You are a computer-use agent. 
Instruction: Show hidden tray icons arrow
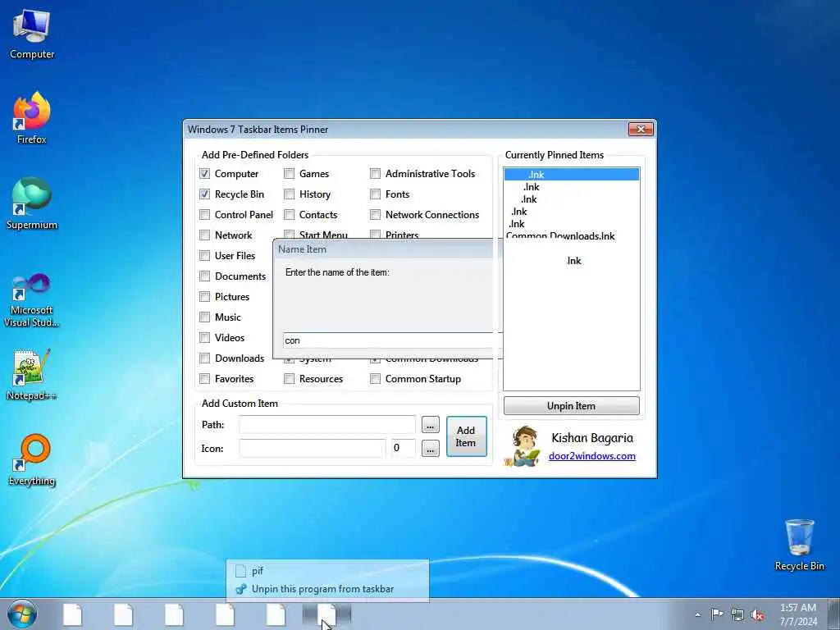697,614
